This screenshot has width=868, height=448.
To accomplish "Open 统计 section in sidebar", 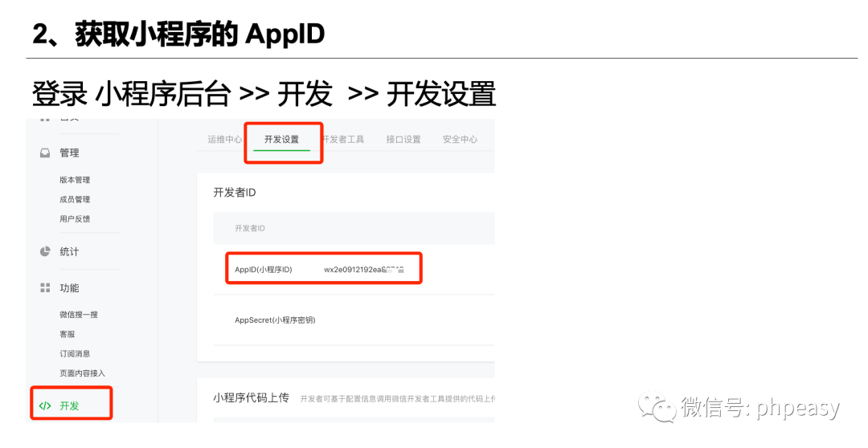I will click(x=69, y=251).
